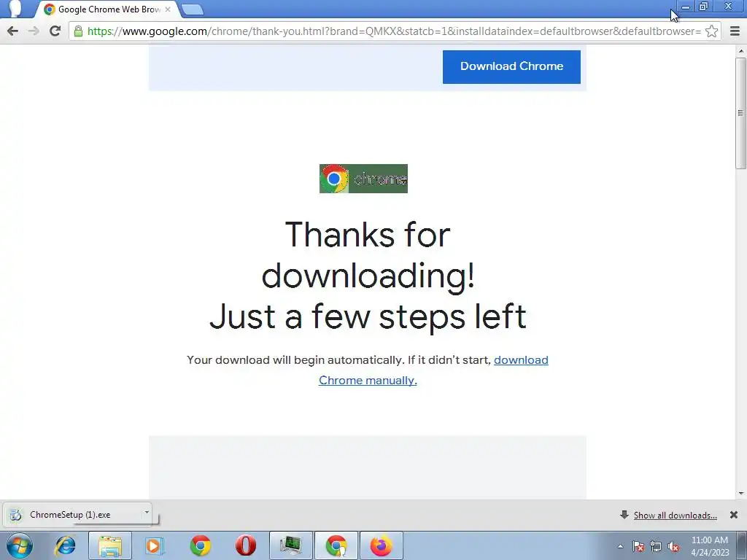Expand the ChromeSetup (1).exe options arrow
Image resolution: width=747 pixels, height=560 pixels.
147,513
